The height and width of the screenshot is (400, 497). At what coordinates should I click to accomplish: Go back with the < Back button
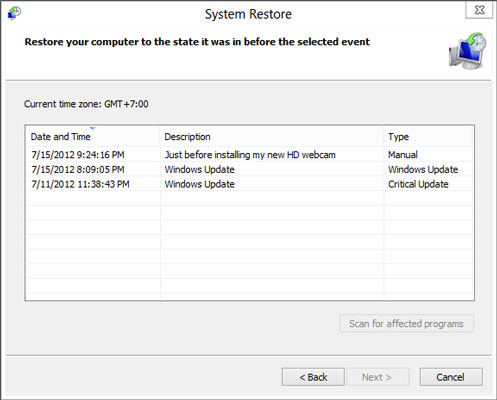313,377
